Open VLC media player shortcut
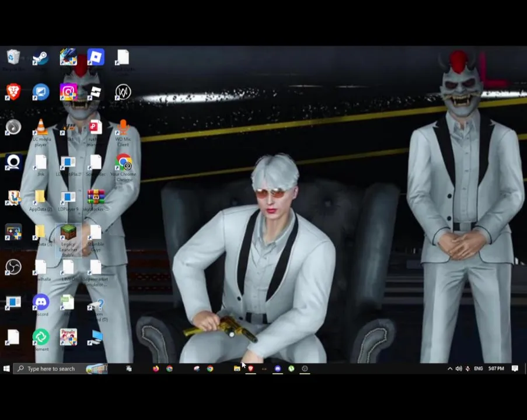This screenshot has height=420, width=527. (41, 133)
